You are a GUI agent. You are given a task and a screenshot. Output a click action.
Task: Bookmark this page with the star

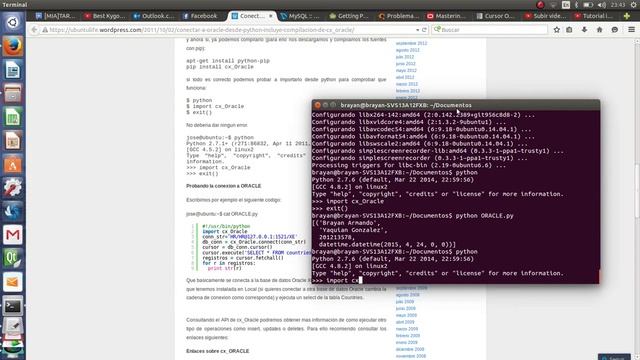tap(557, 30)
